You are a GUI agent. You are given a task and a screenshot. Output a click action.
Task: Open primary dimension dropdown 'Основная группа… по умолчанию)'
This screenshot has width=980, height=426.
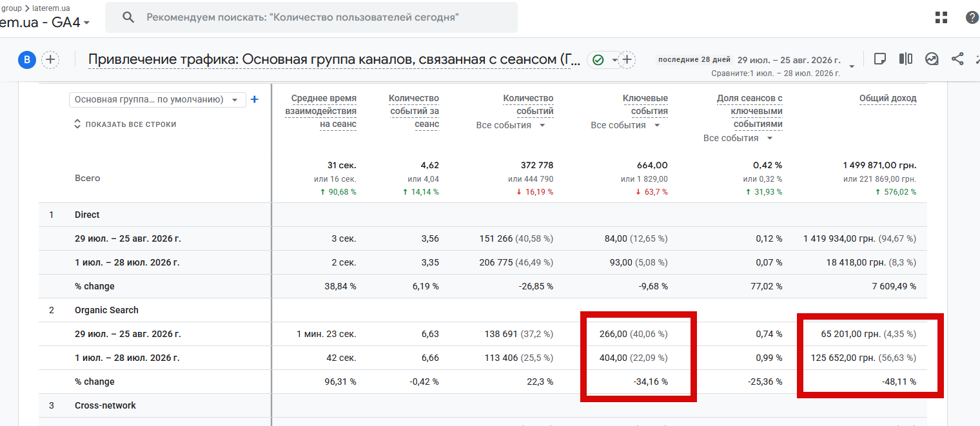157,100
